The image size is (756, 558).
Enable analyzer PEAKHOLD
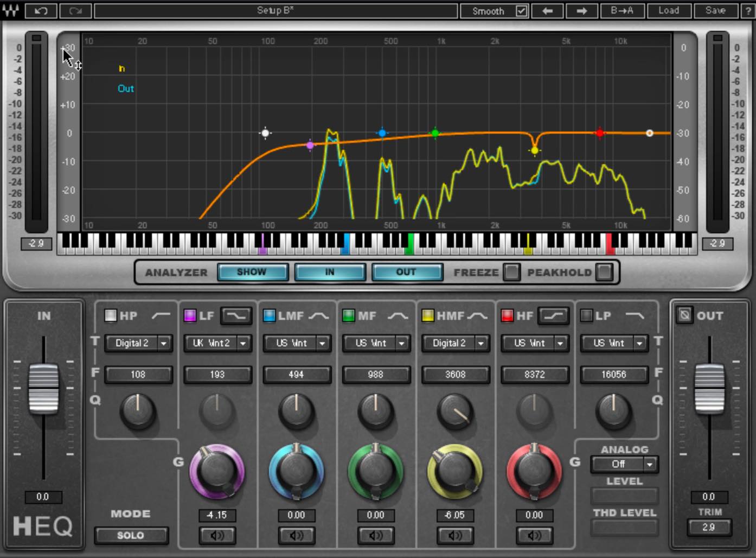(x=604, y=272)
